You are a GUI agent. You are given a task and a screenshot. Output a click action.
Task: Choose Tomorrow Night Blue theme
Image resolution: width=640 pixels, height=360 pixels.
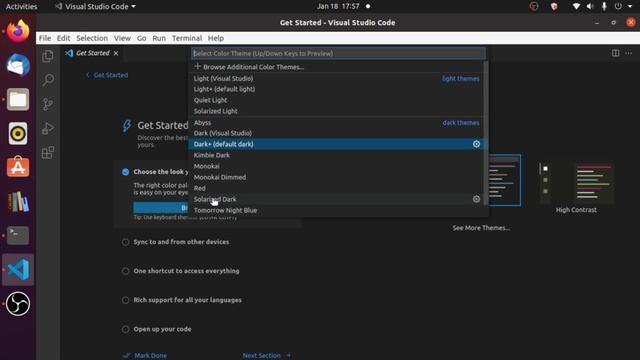337,210
